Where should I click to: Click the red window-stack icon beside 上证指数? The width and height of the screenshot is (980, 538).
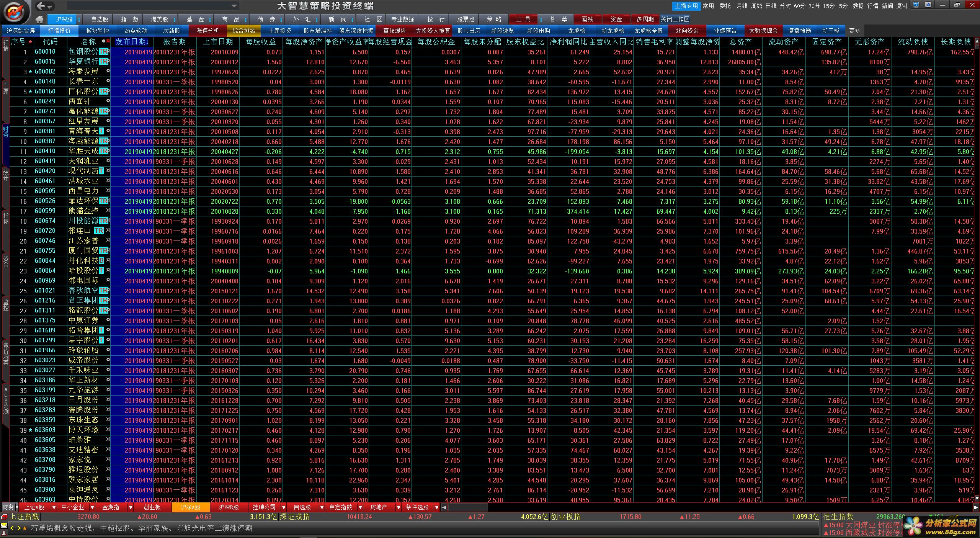coord(4,517)
